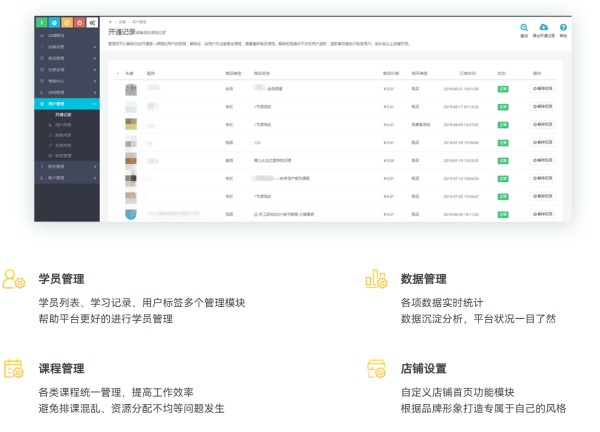Click the orange square icon in the top toolbar
The height and width of the screenshot is (432, 600).
67,23
